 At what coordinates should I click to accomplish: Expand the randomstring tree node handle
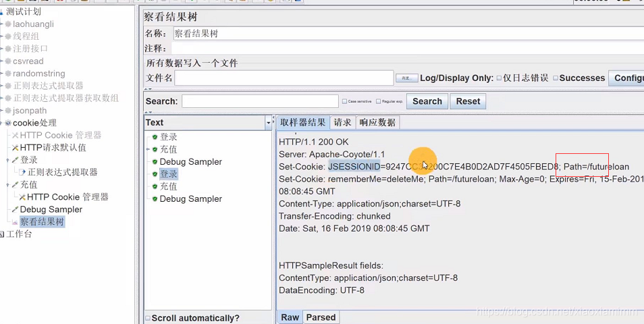(x=1, y=74)
